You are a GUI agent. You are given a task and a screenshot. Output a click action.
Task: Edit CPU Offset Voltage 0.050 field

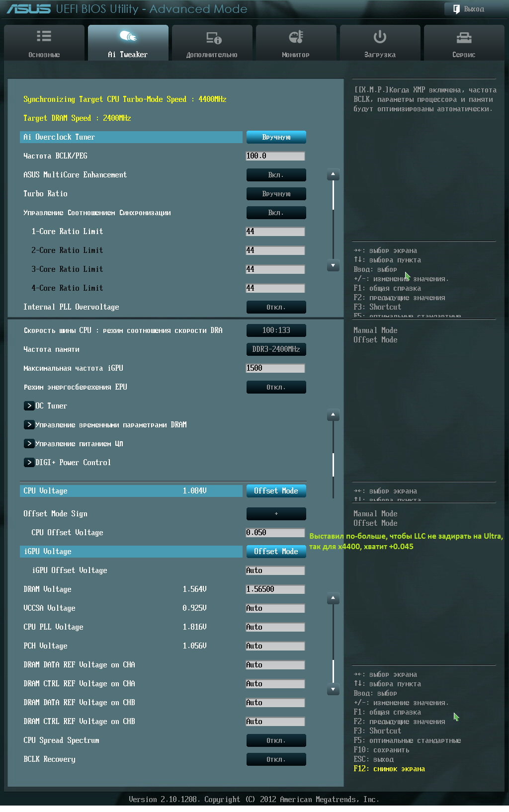tap(275, 533)
